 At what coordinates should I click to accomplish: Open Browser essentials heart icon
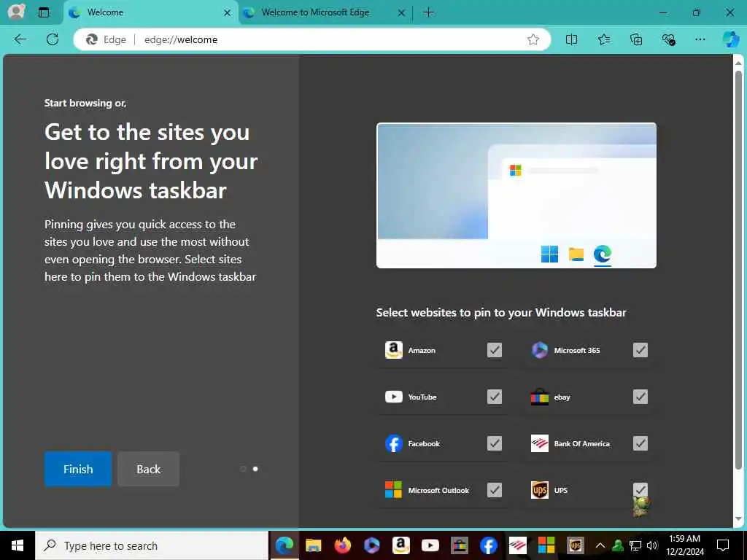click(x=668, y=39)
